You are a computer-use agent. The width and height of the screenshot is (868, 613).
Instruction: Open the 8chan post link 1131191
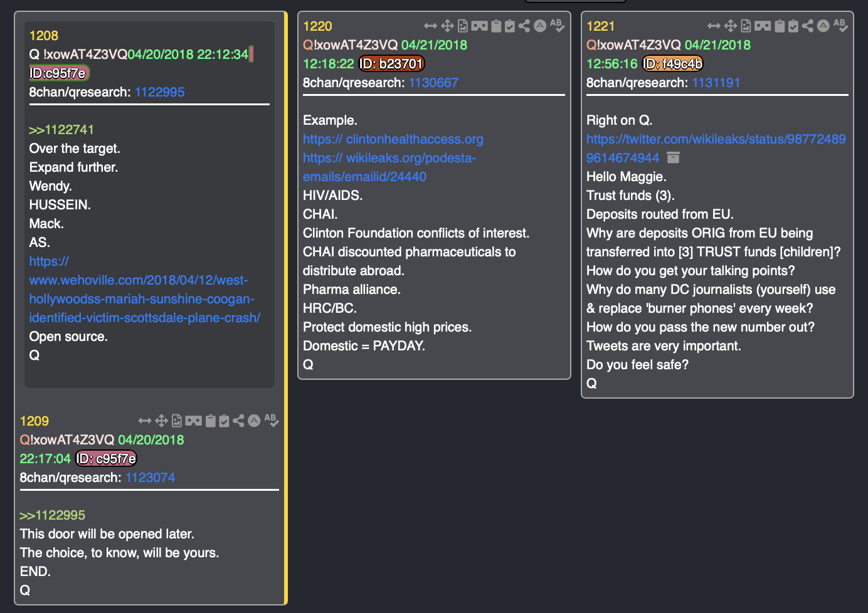click(716, 83)
